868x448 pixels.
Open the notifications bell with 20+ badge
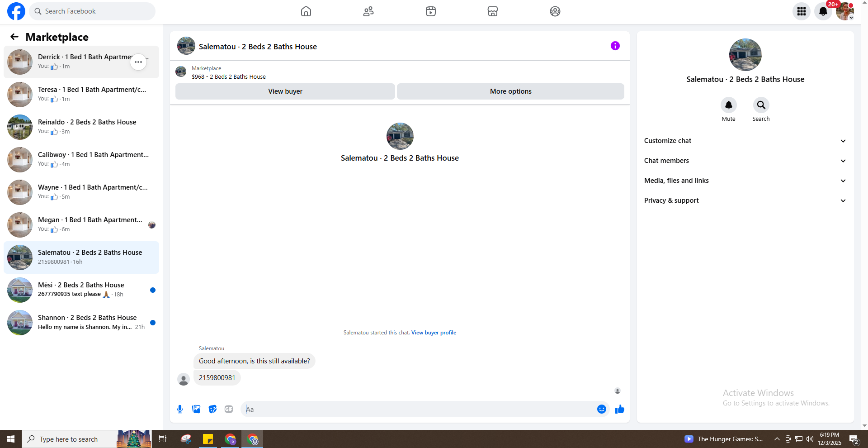[823, 11]
